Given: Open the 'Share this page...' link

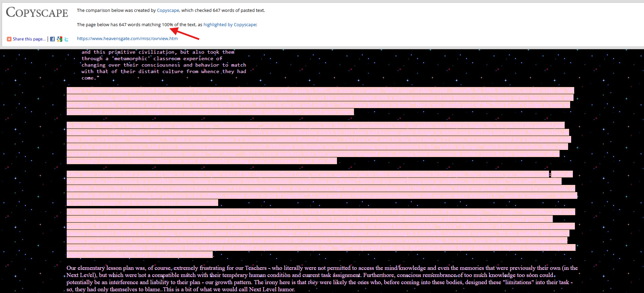Looking at the screenshot, I should pyautogui.click(x=29, y=39).
